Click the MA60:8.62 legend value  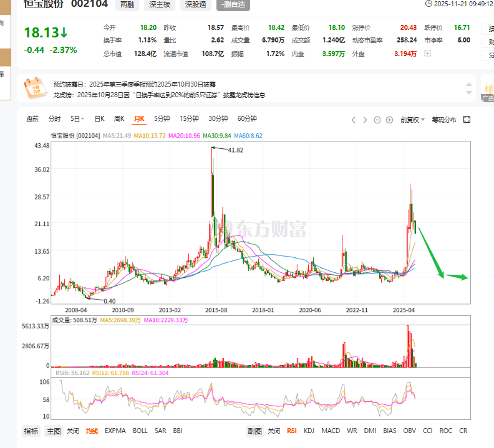[x=248, y=136]
